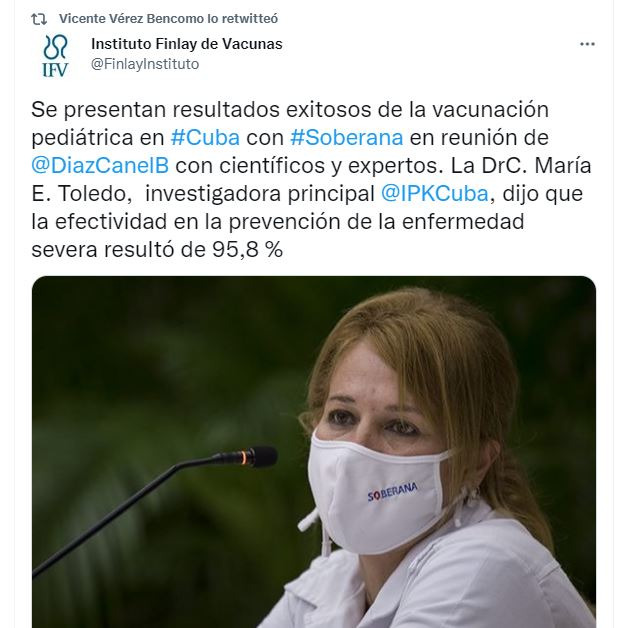628x628 pixels.
Task: Open the attached photo of the masked woman
Action: pyautogui.click(x=314, y=452)
